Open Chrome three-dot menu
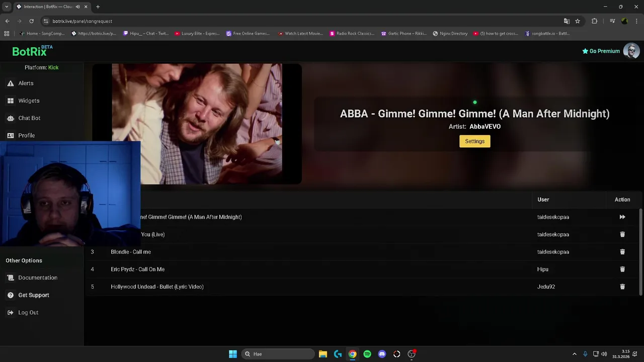Image resolution: width=644 pixels, height=362 pixels. pos(637,21)
